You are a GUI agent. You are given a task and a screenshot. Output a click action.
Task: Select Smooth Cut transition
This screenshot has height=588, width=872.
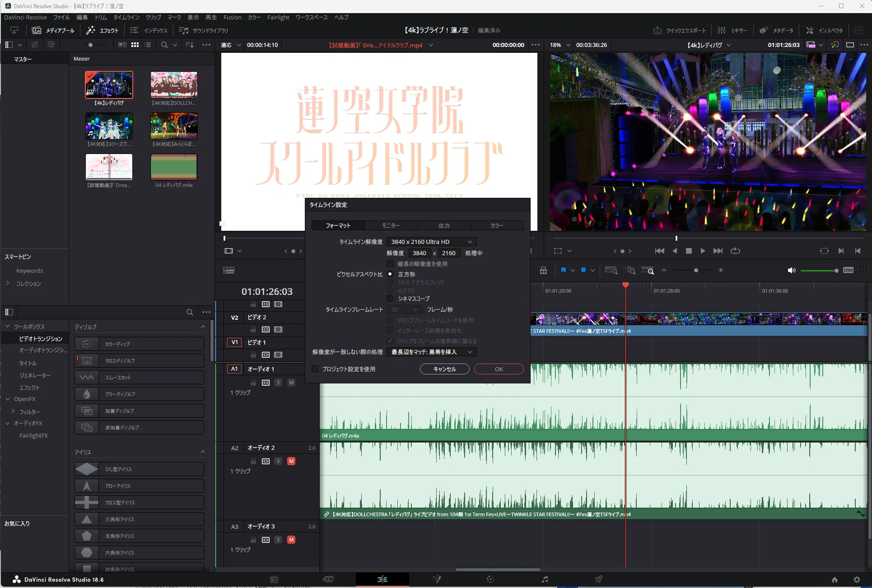click(x=139, y=377)
